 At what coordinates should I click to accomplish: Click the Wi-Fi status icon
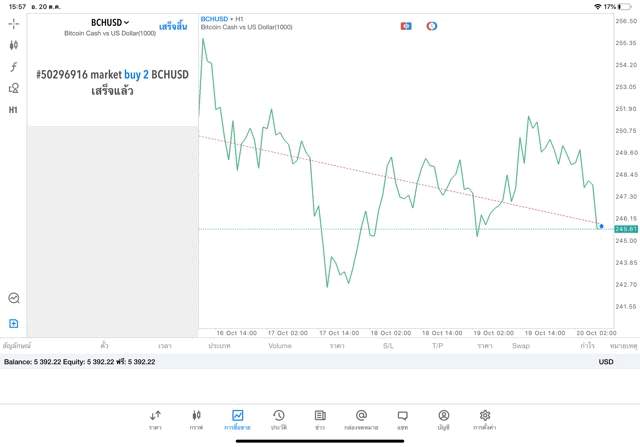pos(598,7)
